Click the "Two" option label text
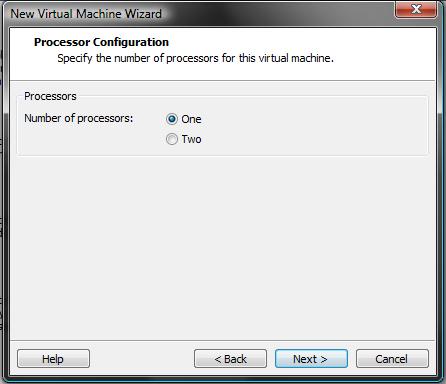 tap(191, 139)
